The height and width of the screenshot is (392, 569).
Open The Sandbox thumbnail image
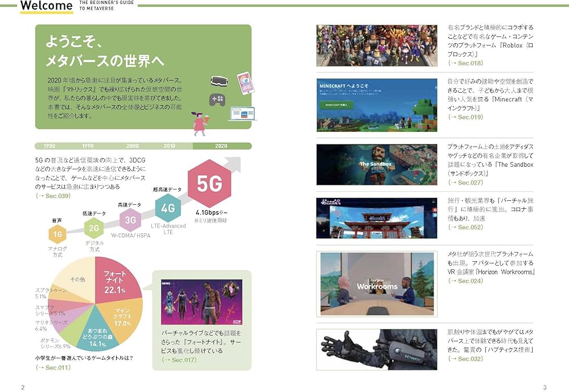pos(377,165)
